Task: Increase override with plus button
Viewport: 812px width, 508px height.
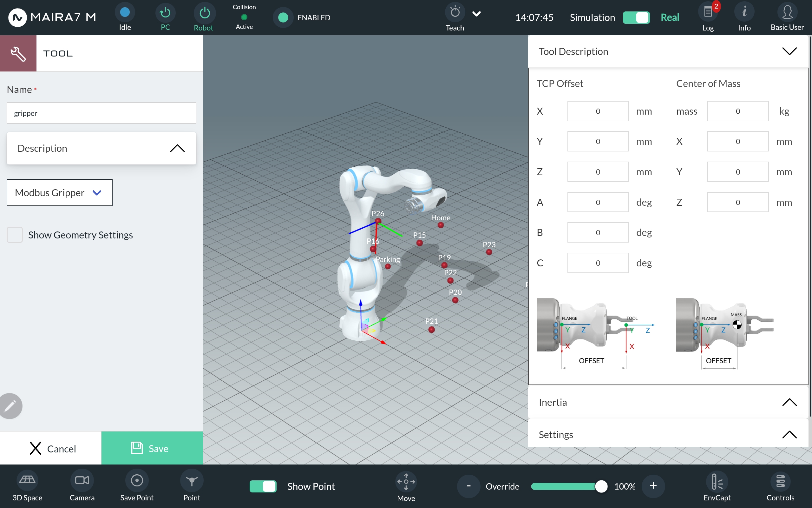Action: tap(653, 486)
